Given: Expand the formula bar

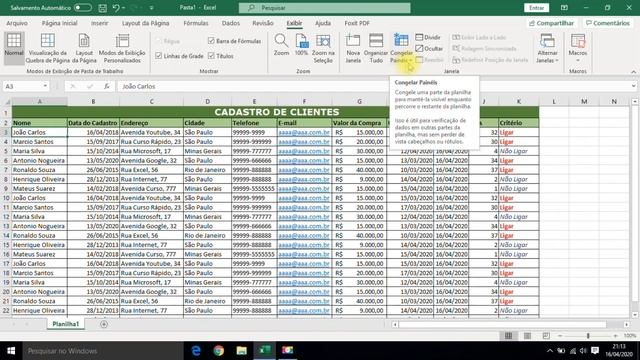Looking at the screenshot, I should tap(633, 86).
